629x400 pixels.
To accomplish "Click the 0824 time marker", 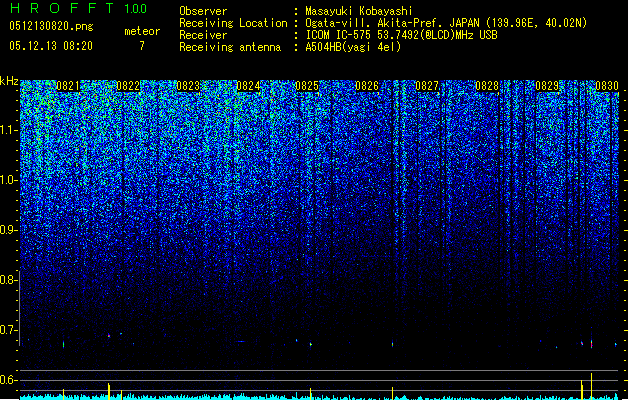I will click(248, 86).
